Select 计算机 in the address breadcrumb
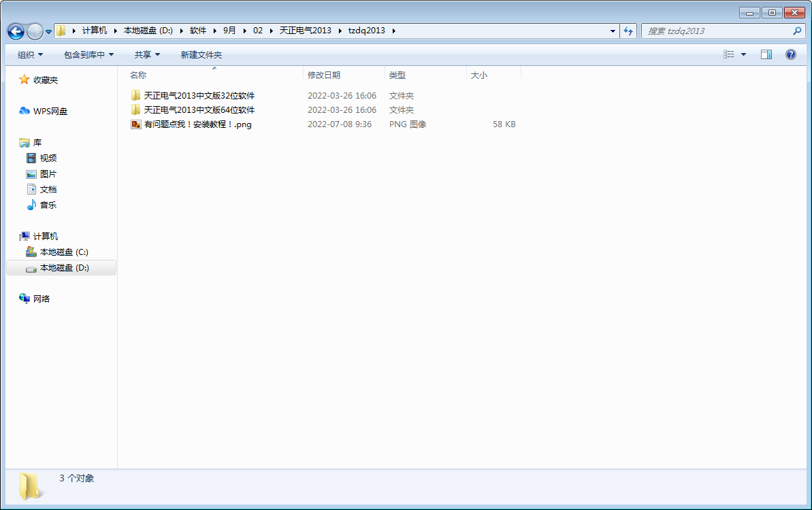The image size is (812, 510). click(94, 31)
